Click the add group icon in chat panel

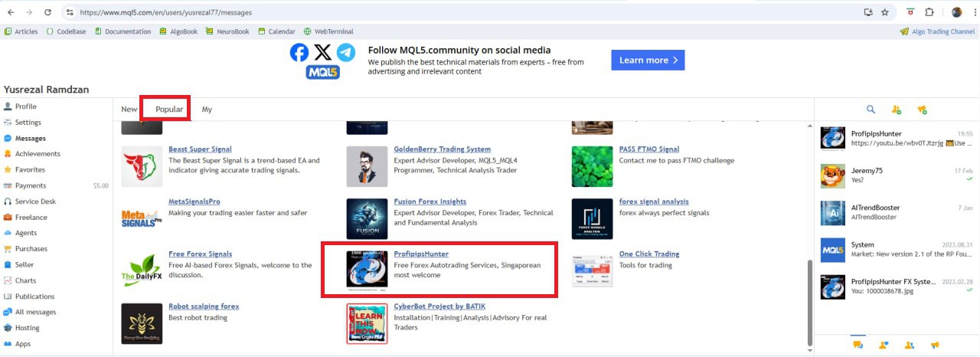tap(897, 110)
